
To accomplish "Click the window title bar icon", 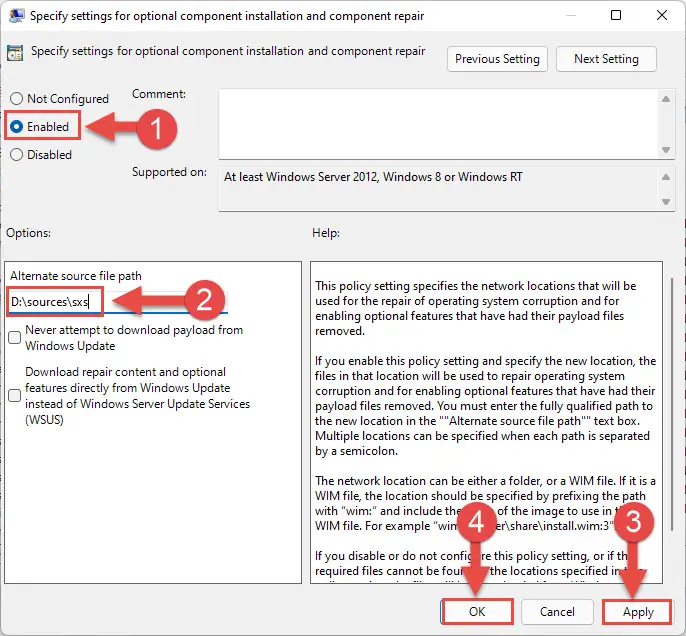I will [x=17, y=16].
